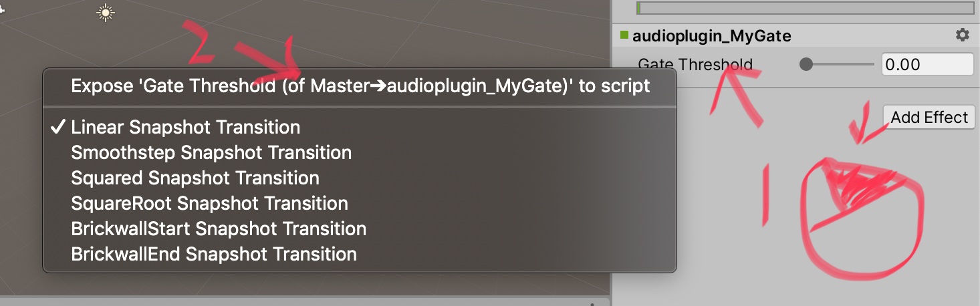The height and width of the screenshot is (306, 980).
Task: Focus the Gate Threshold value field
Action: [x=927, y=65]
